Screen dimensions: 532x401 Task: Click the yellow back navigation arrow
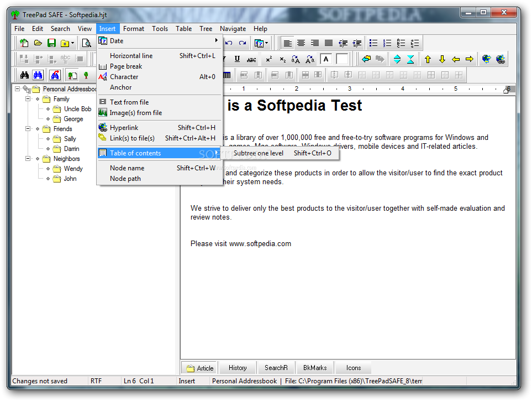[366, 59]
